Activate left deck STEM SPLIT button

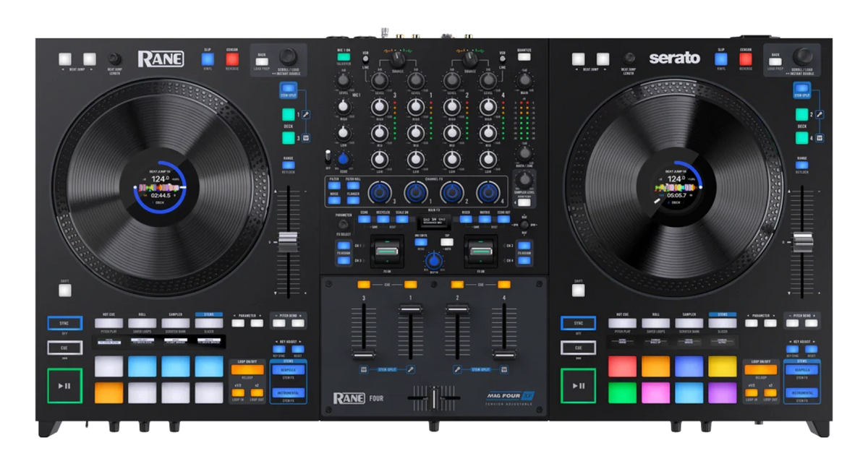tap(289, 90)
